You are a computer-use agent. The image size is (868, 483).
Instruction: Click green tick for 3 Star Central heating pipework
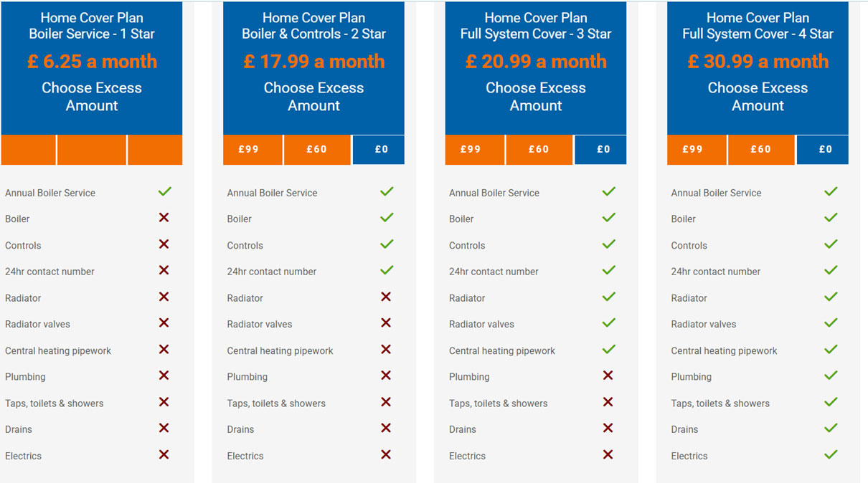[x=608, y=349]
